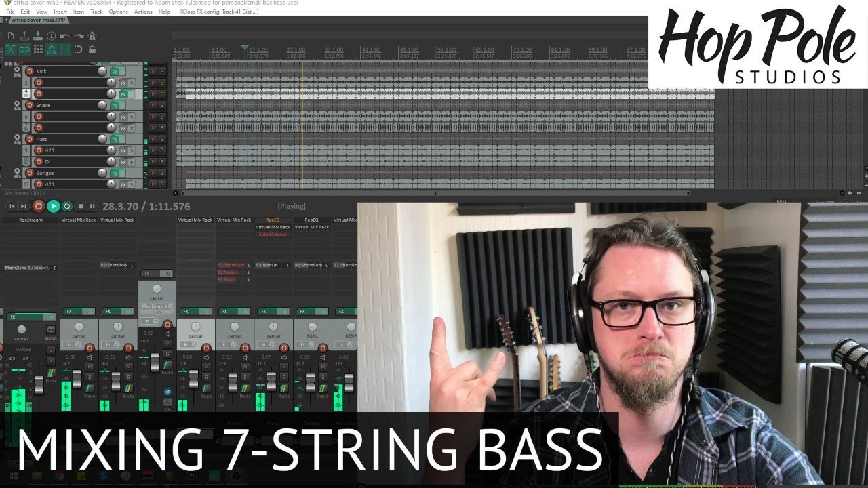Click the Undo arrow in the toolbar

[64, 36]
